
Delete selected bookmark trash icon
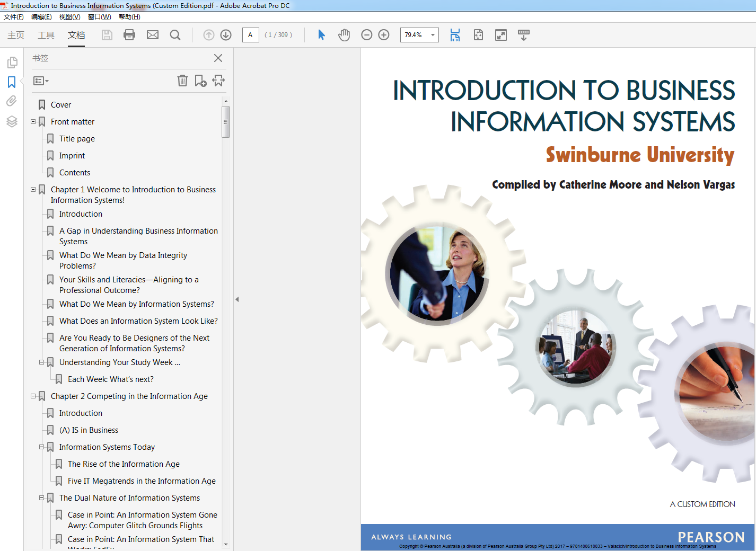coord(182,81)
